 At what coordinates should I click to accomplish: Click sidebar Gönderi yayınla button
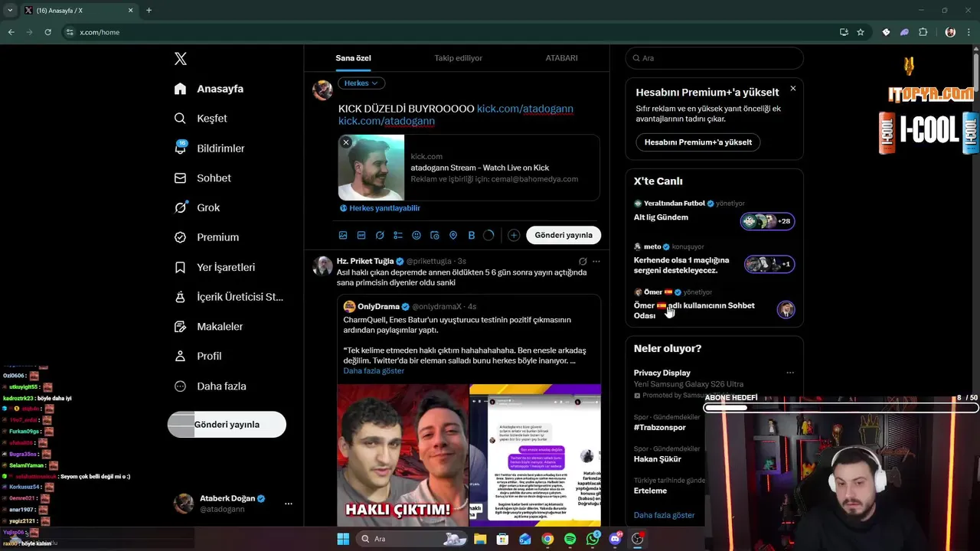pos(227,424)
